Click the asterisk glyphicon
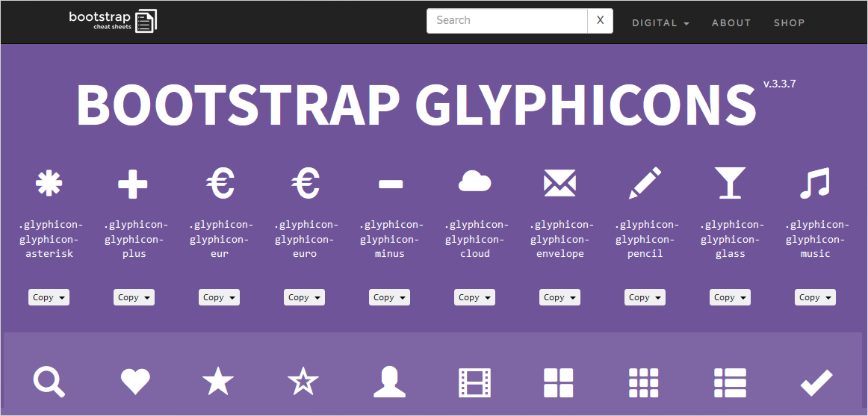 pyautogui.click(x=49, y=183)
